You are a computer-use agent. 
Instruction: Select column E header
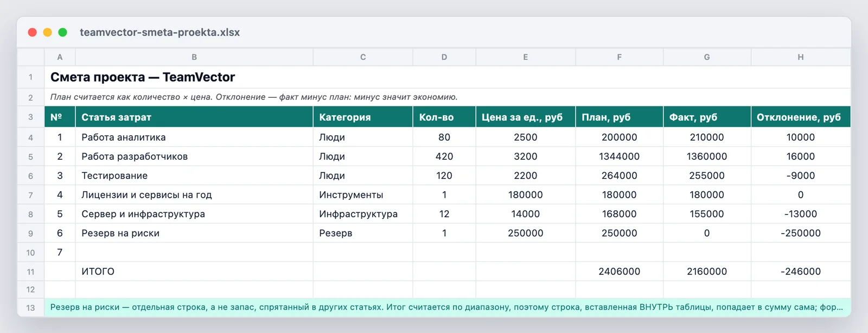click(526, 57)
